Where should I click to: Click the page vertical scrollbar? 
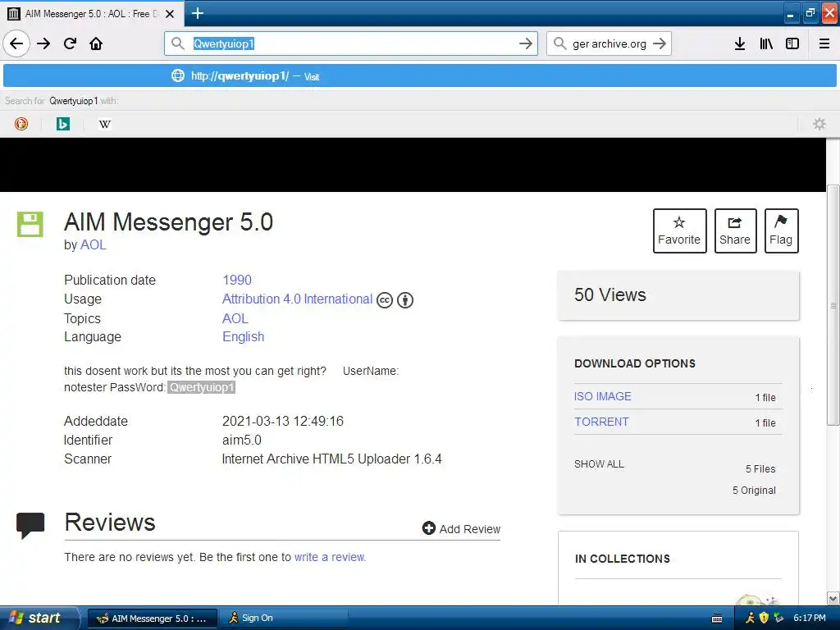pos(833,305)
